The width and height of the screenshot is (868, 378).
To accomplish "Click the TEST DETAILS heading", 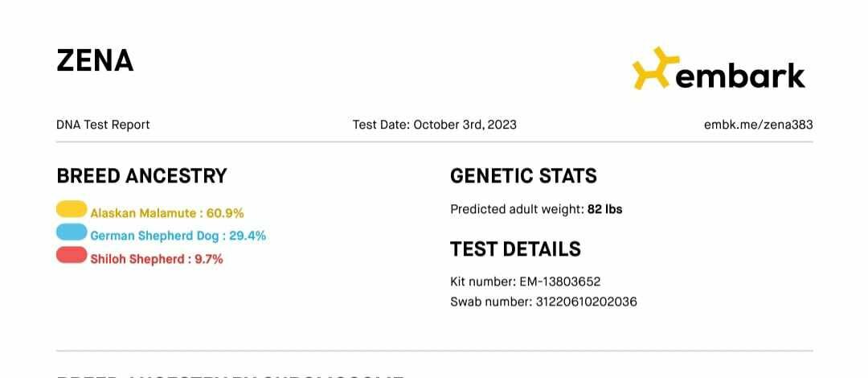I will pyautogui.click(x=515, y=249).
